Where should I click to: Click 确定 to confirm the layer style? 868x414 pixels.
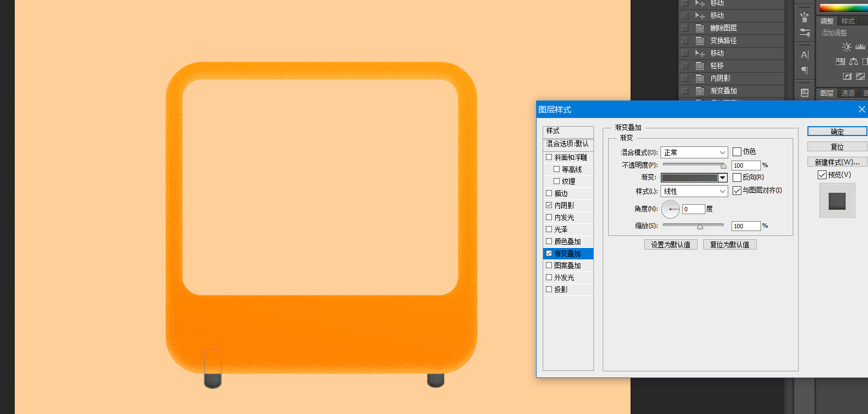[837, 132]
